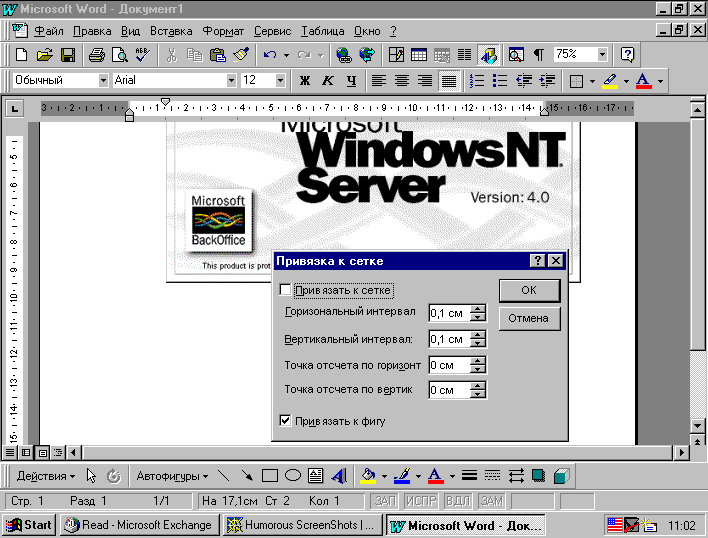Expand highlight color dropdown arrow

(626, 81)
